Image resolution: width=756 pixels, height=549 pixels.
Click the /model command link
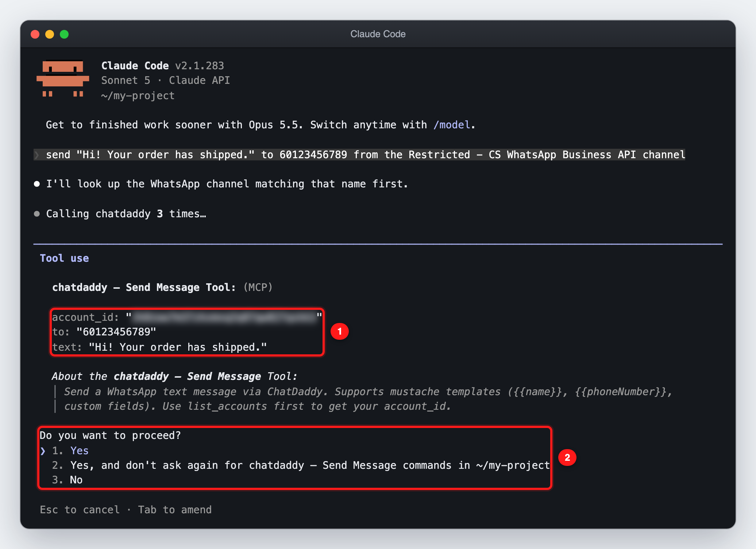(x=452, y=125)
